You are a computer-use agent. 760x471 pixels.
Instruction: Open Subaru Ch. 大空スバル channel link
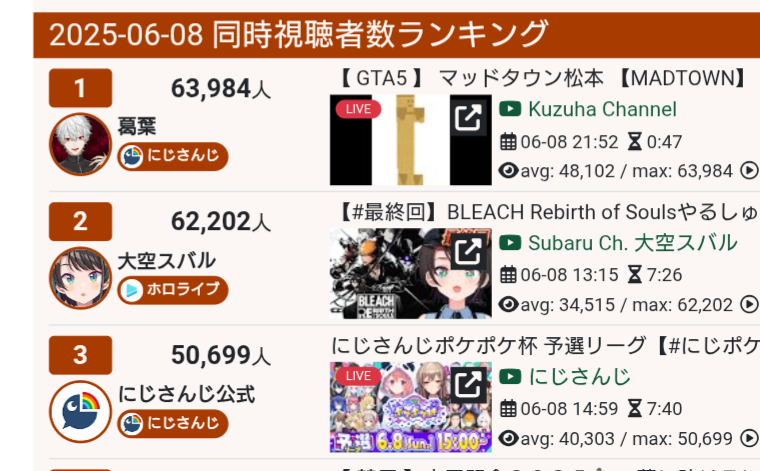point(633,243)
